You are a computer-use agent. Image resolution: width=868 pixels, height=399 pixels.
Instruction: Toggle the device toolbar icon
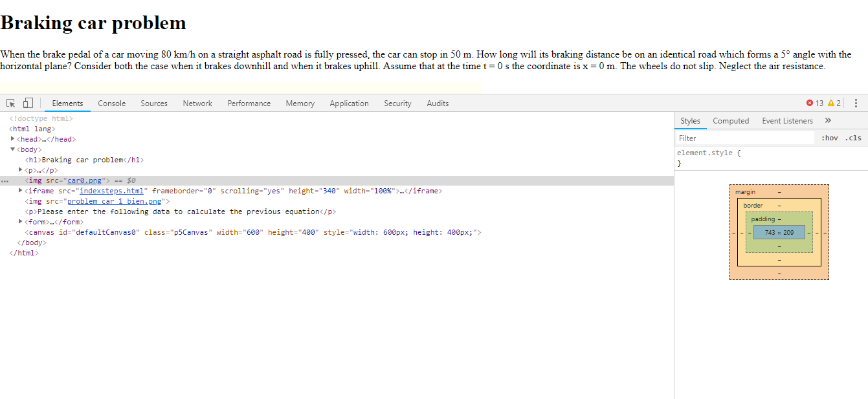point(28,103)
